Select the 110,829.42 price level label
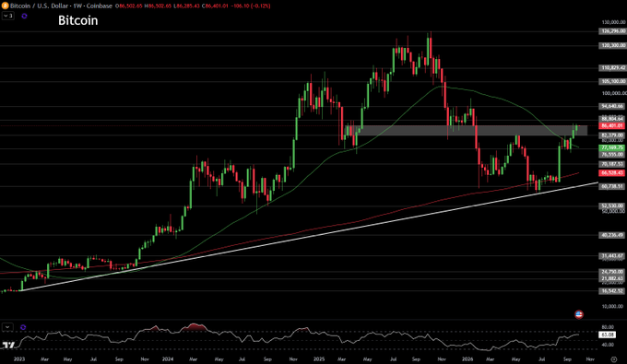627x364 pixels. 612,68
